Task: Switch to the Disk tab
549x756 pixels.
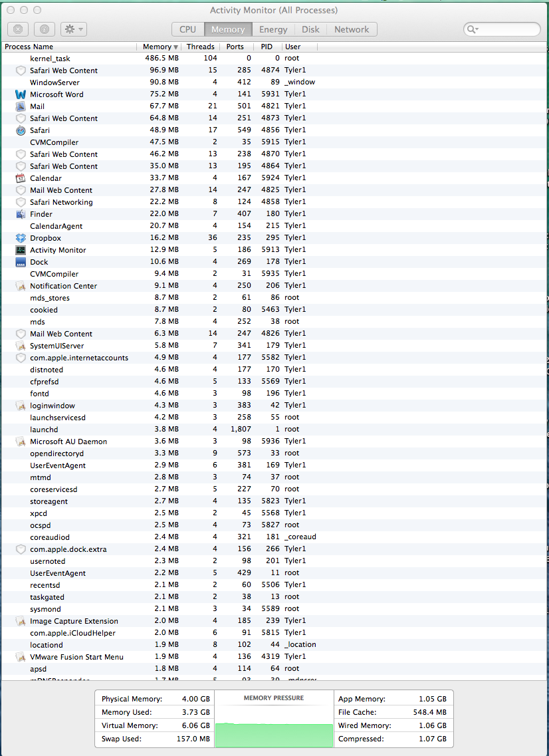Action: point(310,29)
